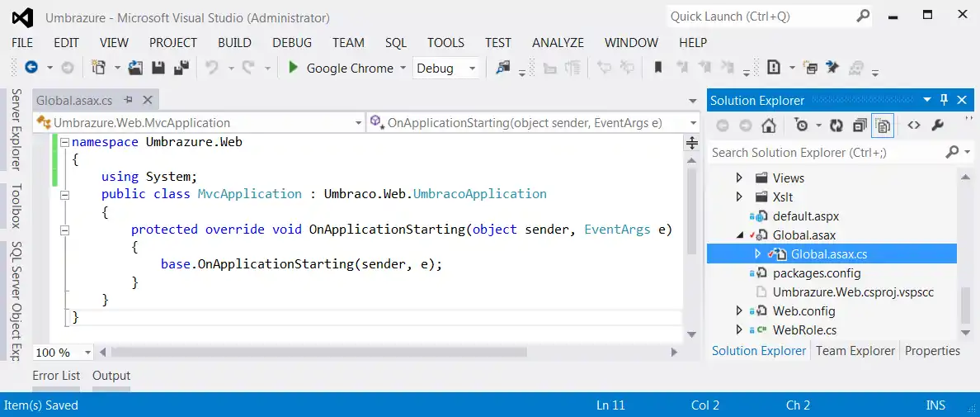Expand the Xslt folder node
This screenshot has height=417, width=980.
[739, 197]
